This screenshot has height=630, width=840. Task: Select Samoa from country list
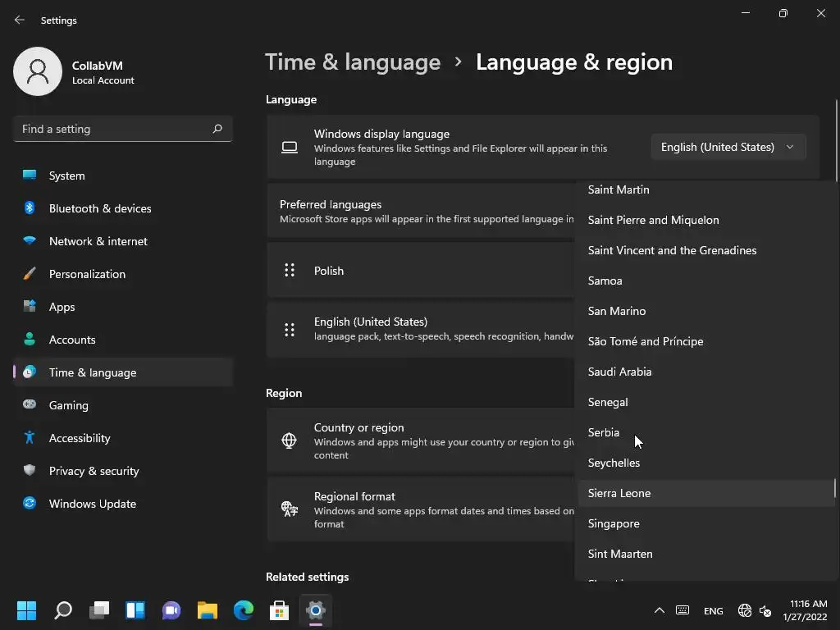[706, 281]
